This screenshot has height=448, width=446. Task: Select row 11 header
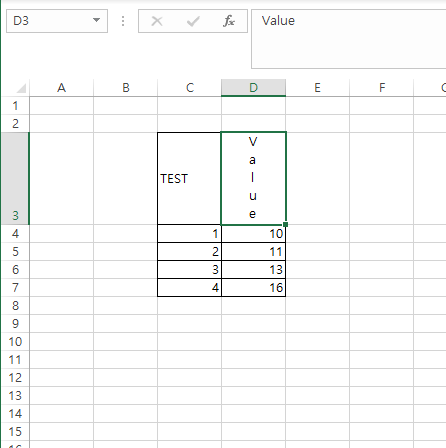coord(15,360)
